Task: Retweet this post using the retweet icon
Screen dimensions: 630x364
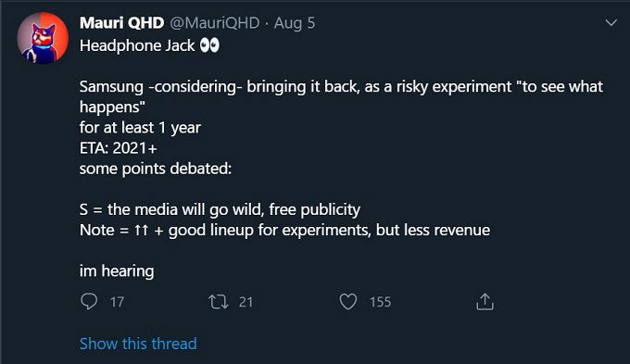Action: 218,302
